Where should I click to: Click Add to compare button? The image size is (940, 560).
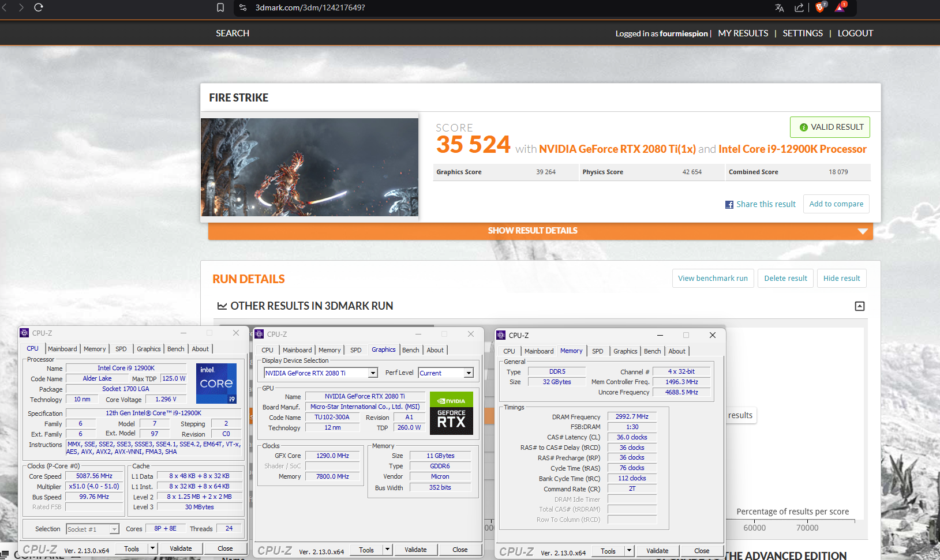[x=836, y=204]
